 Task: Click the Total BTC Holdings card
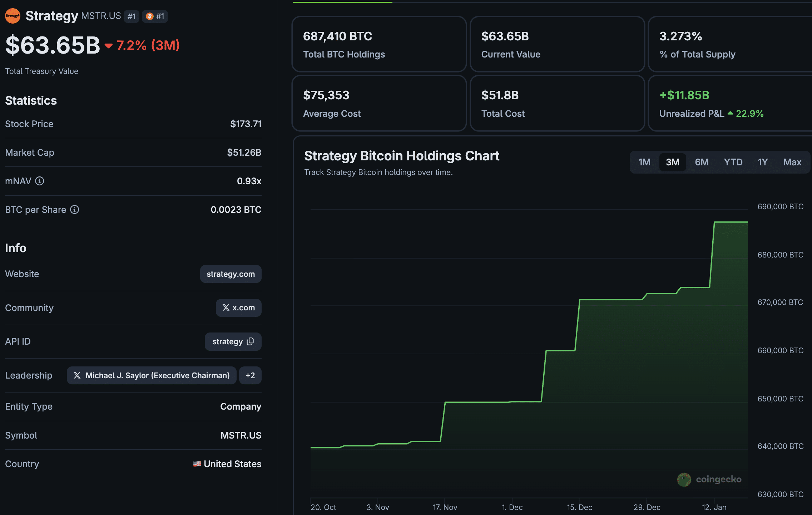[x=379, y=44]
